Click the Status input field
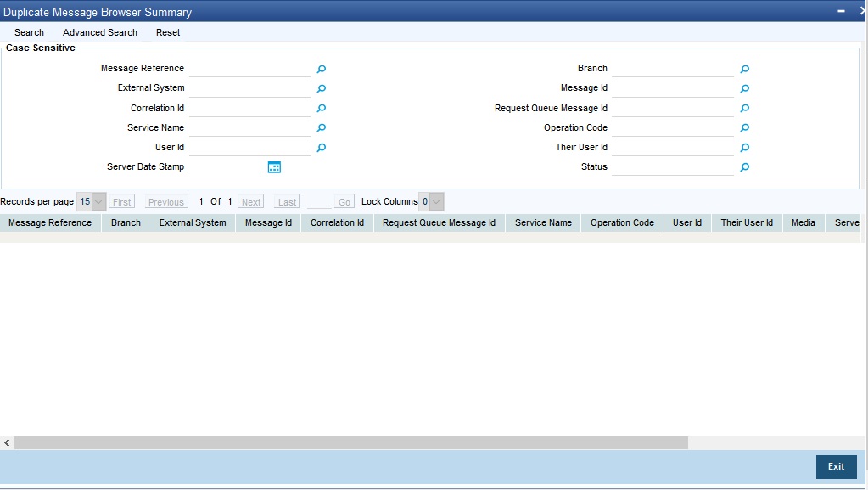 pos(673,166)
